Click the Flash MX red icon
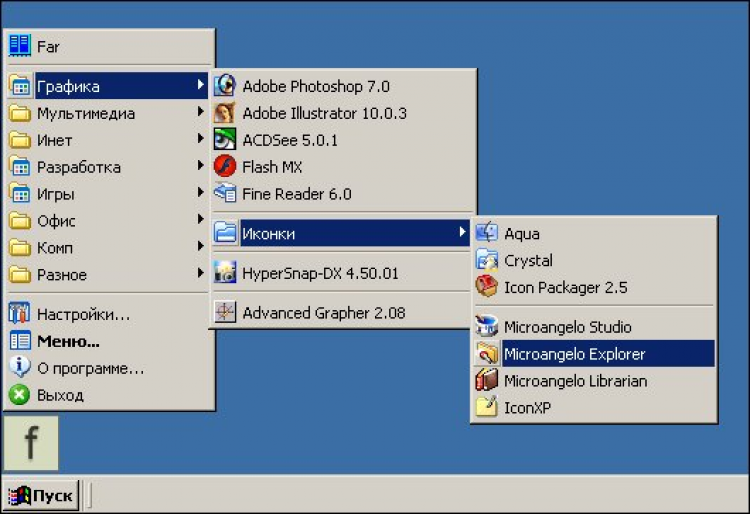 [x=225, y=166]
